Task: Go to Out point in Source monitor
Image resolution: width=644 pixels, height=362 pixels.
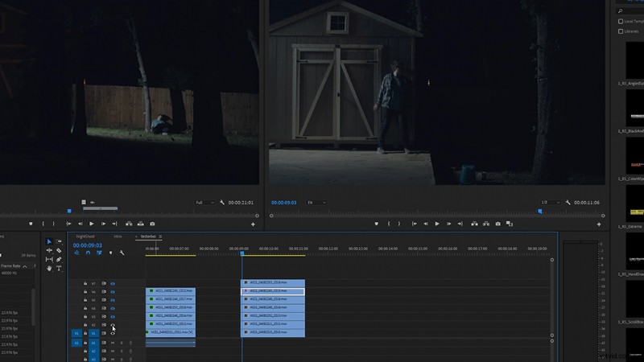Action: point(114,224)
